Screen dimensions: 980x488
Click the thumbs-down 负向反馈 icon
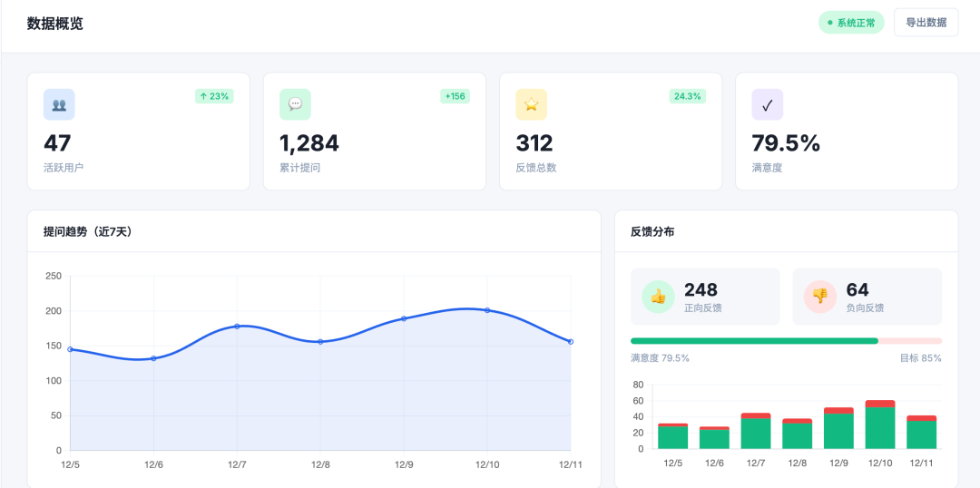click(820, 297)
